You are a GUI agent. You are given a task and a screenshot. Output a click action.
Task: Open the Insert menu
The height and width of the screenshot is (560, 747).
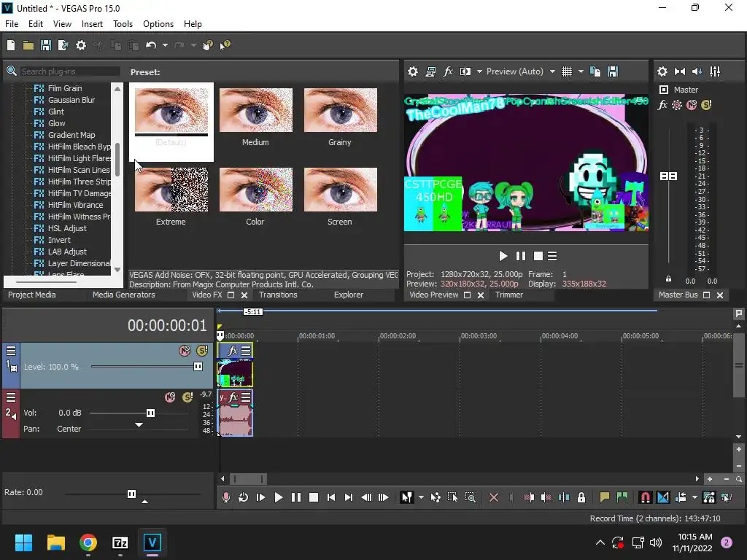tap(92, 24)
